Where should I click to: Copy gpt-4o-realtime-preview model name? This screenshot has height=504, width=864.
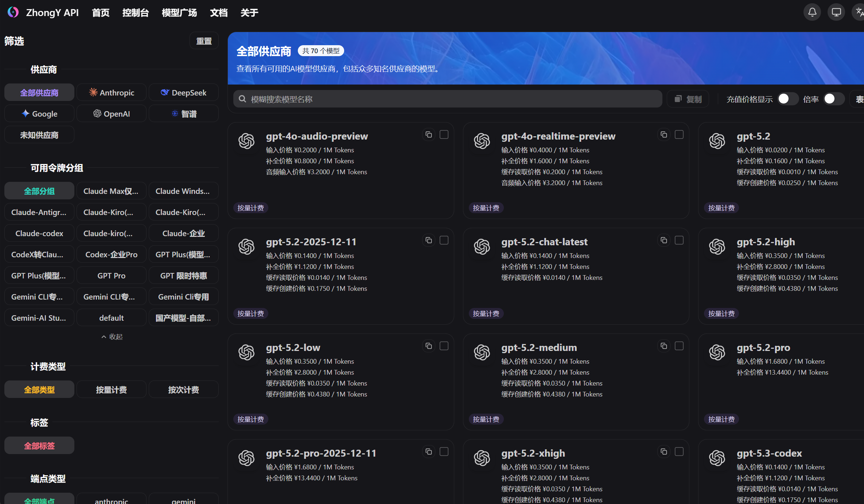[664, 134]
